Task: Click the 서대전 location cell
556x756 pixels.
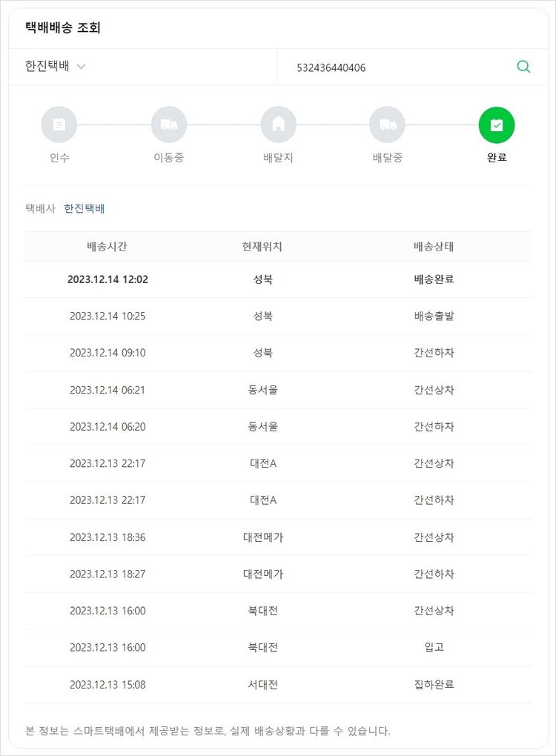Action: (263, 684)
